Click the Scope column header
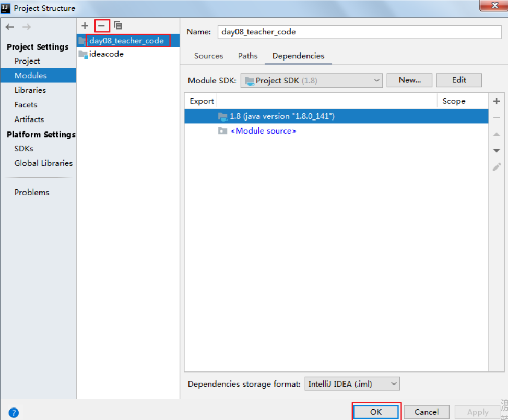This screenshot has height=420, width=508. point(454,101)
